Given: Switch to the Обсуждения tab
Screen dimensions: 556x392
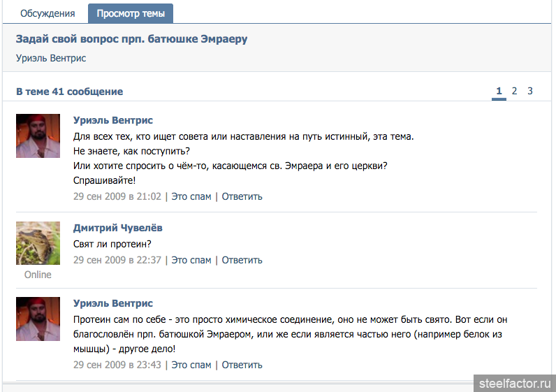Looking at the screenshot, I should point(47,13).
